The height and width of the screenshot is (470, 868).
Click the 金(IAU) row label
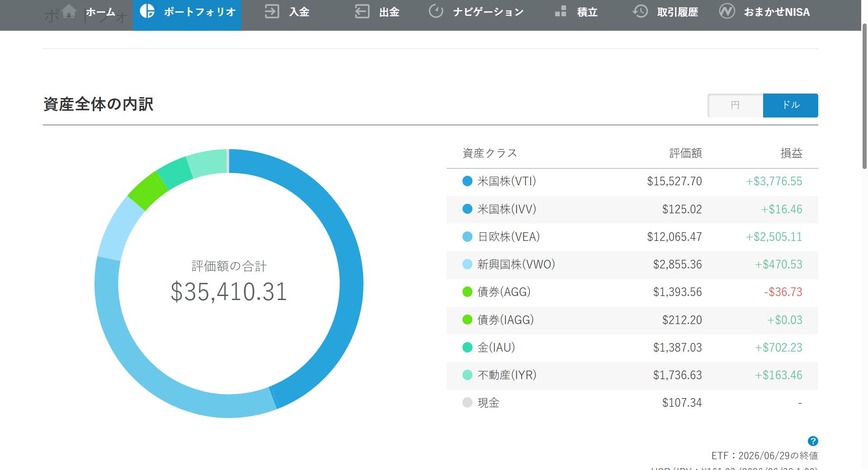click(x=496, y=348)
